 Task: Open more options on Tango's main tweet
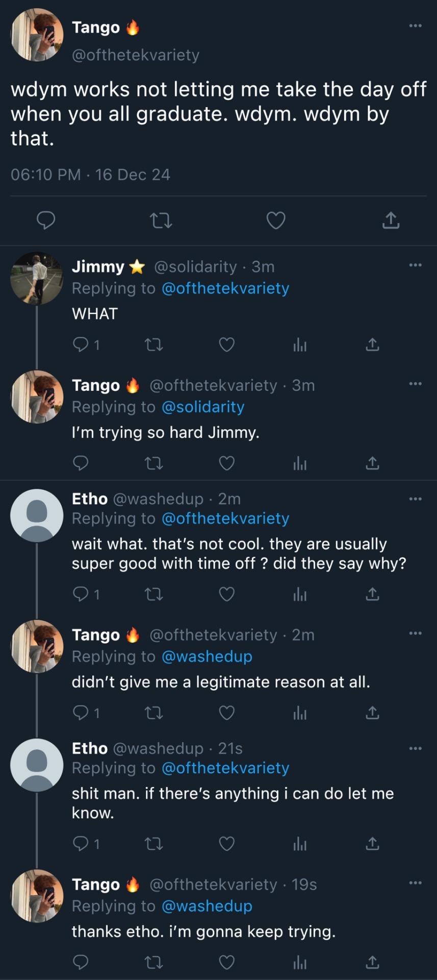[415, 26]
